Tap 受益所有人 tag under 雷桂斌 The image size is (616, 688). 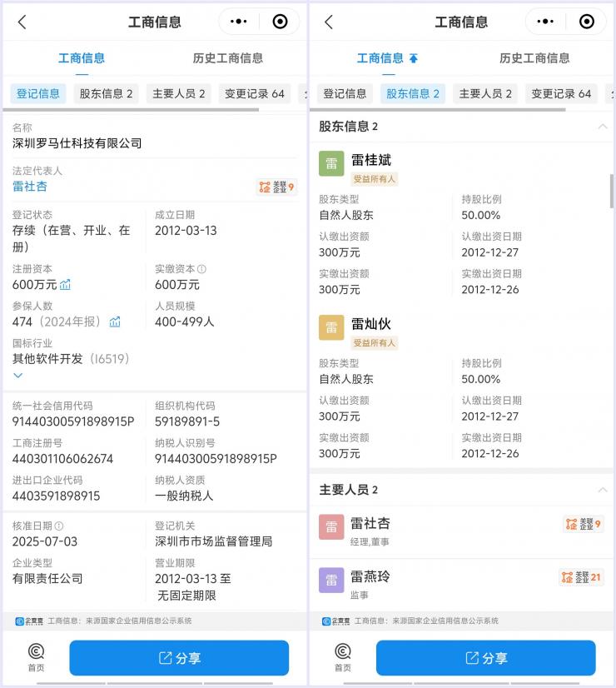pyautogui.click(x=375, y=179)
